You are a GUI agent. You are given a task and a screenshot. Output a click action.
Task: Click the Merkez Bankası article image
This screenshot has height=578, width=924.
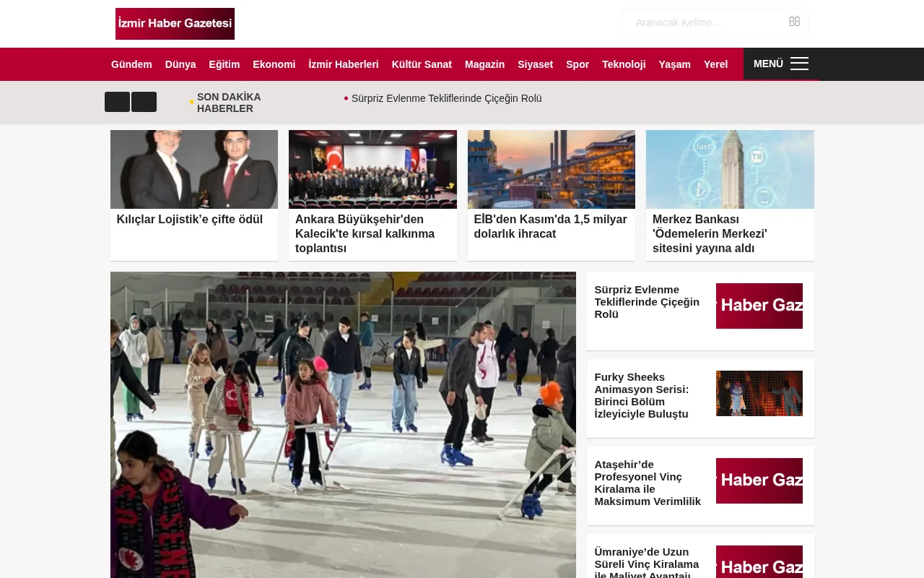pos(730,169)
